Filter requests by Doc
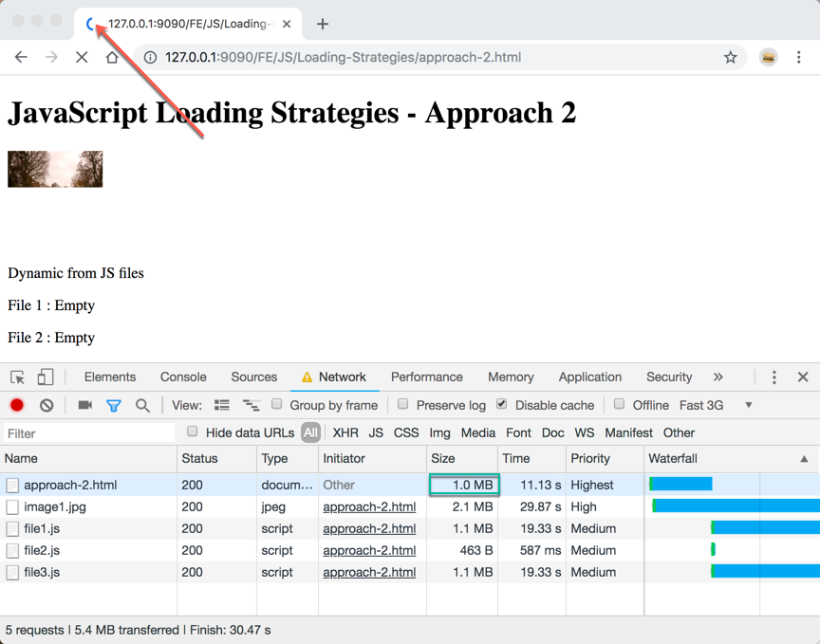The image size is (820, 644). coord(552,432)
